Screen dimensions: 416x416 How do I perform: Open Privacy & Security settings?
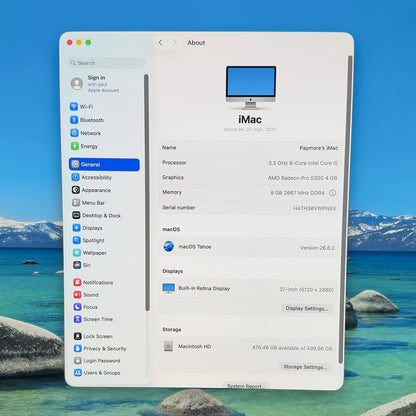click(100, 348)
